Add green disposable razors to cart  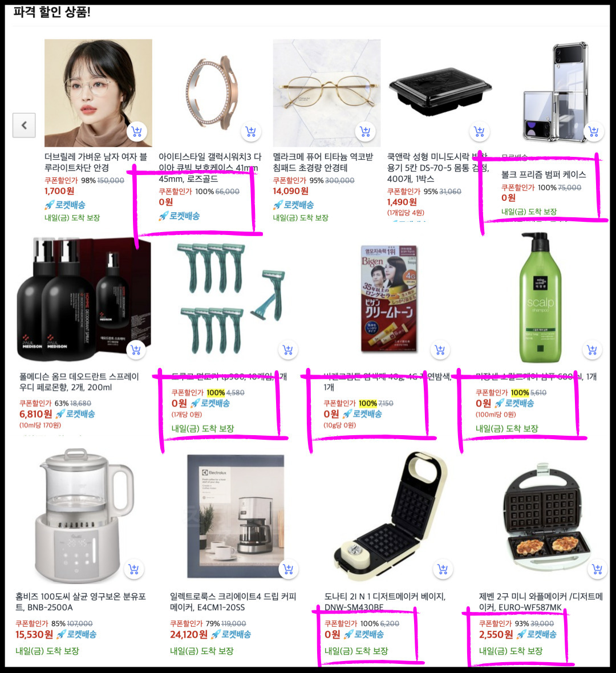pyautogui.click(x=288, y=350)
